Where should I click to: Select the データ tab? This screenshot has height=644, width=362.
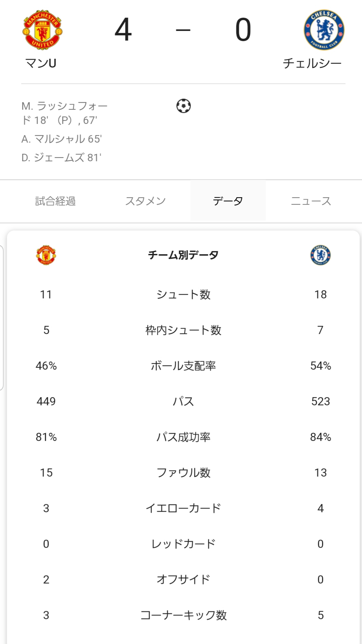[x=228, y=201]
